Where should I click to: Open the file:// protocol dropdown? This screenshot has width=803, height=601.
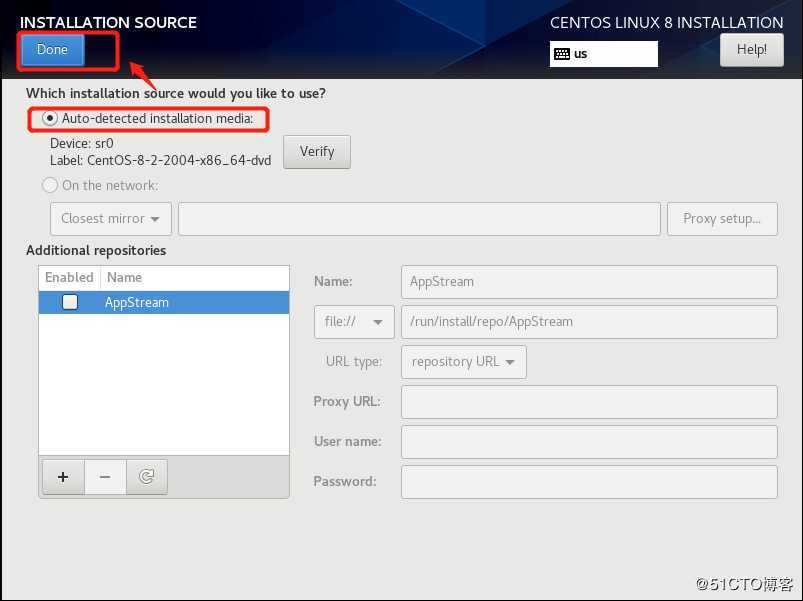[x=354, y=322]
